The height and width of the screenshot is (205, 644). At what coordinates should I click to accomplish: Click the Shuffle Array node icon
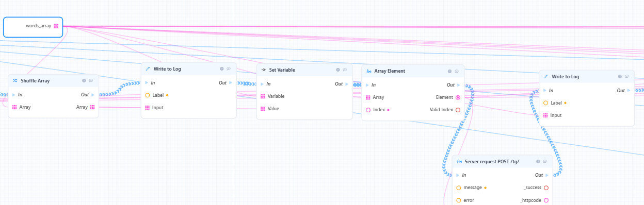pos(15,80)
